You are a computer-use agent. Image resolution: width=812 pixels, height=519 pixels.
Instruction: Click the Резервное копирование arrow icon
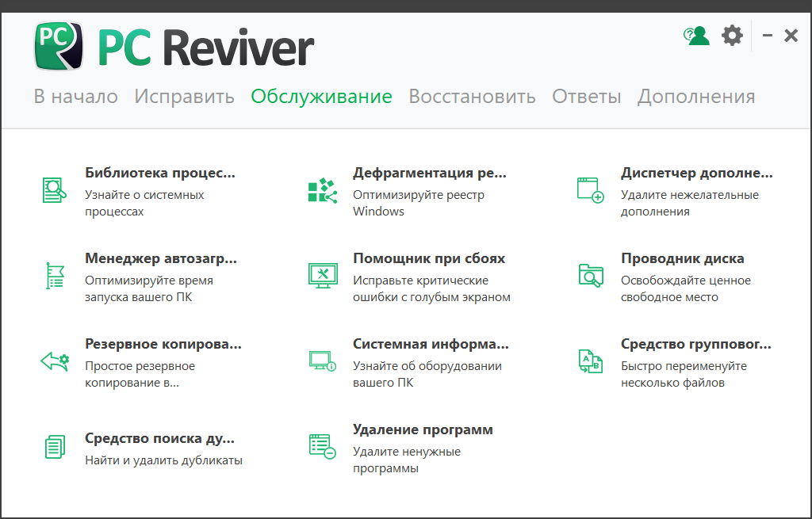point(54,361)
